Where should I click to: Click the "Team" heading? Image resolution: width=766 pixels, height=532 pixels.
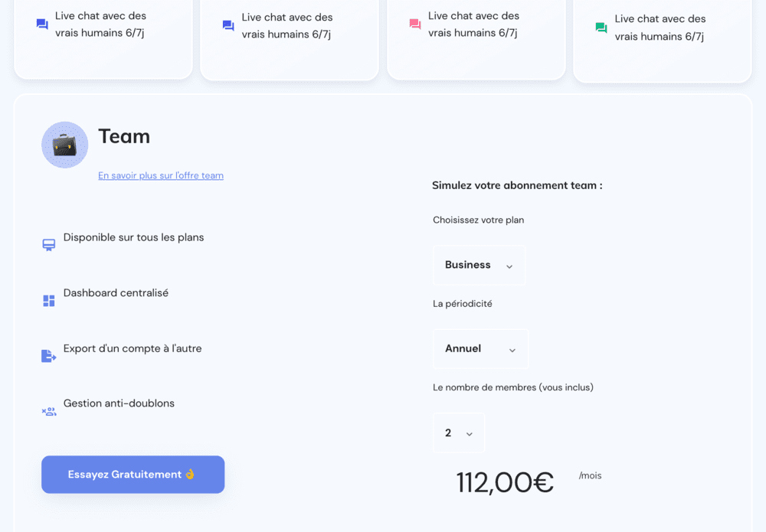pos(124,136)
